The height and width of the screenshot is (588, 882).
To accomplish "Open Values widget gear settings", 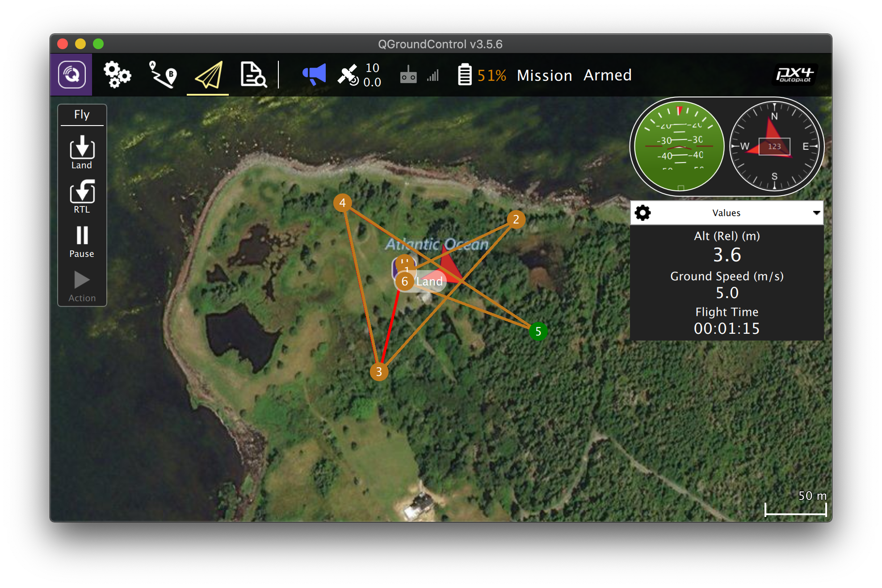I will tap(643, 213).
